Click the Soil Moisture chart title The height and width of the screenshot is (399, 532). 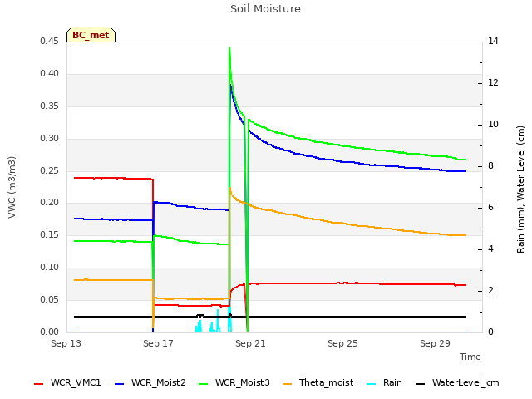pos(266,9)
